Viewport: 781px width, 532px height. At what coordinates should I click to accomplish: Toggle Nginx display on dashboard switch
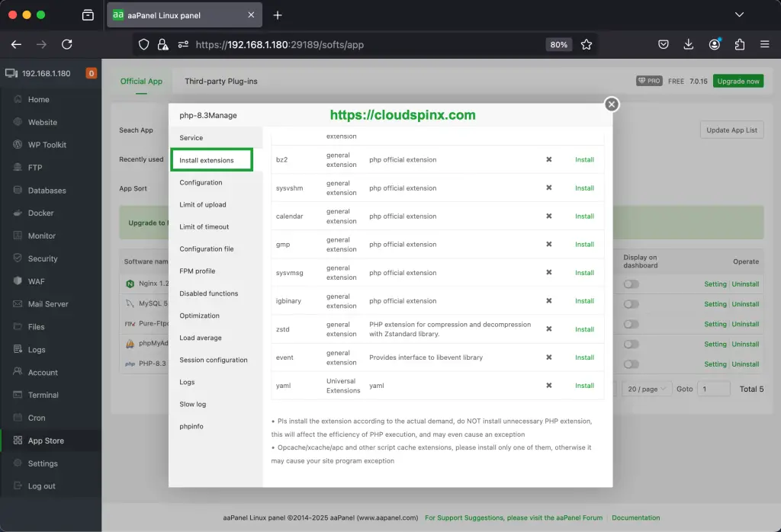click(x=631, y=284)
